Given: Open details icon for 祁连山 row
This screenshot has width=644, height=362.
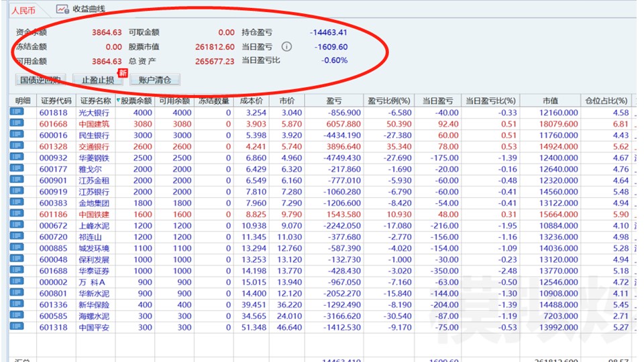Looking at the screenshot, I should [16, 235].
